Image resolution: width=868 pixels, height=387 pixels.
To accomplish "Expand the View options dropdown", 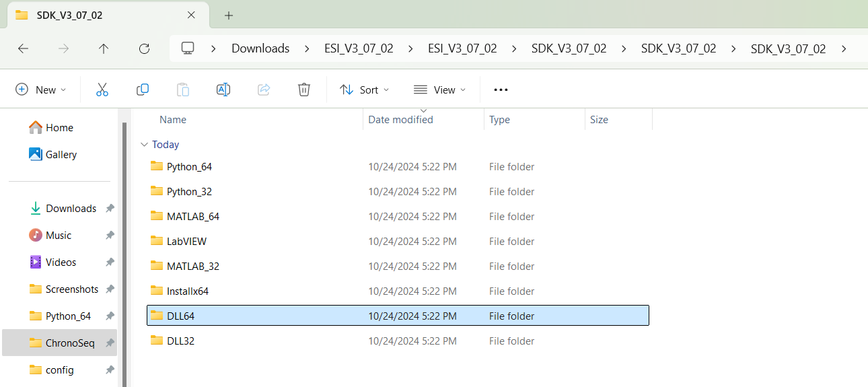I will click(439, 90).
